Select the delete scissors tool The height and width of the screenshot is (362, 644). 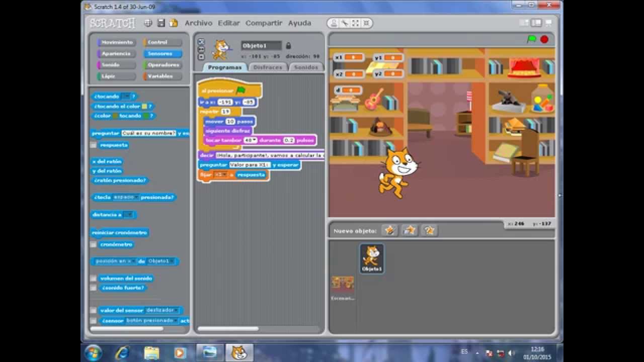pos(345,23)
